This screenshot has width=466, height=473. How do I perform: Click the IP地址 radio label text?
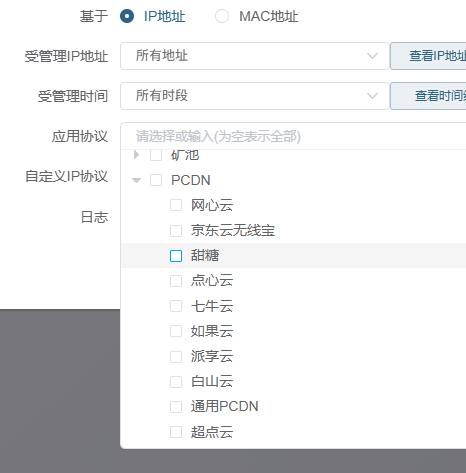coord(164,16)
